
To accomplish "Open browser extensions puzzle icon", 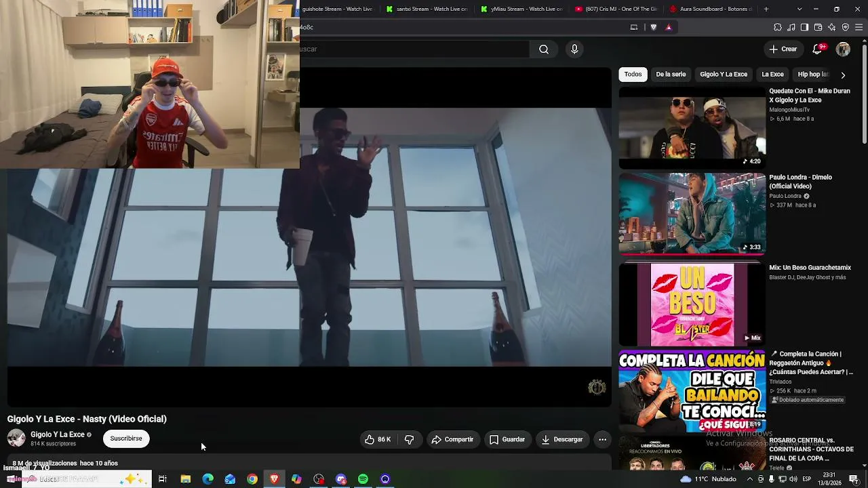I will [x=778, y=27].
